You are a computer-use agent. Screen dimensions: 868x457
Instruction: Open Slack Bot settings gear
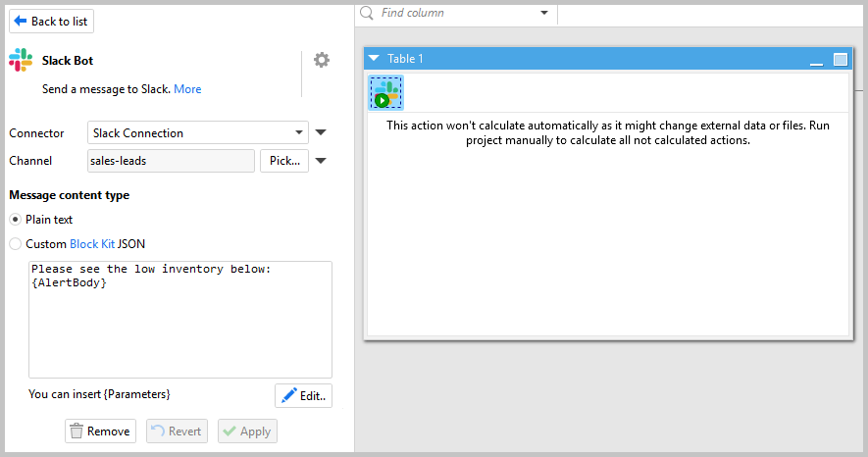pos(322,60)
